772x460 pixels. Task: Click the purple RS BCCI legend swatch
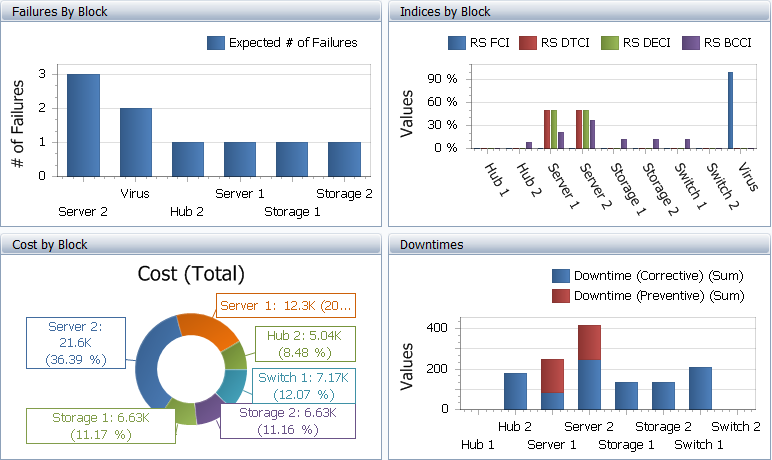point(691,43)
